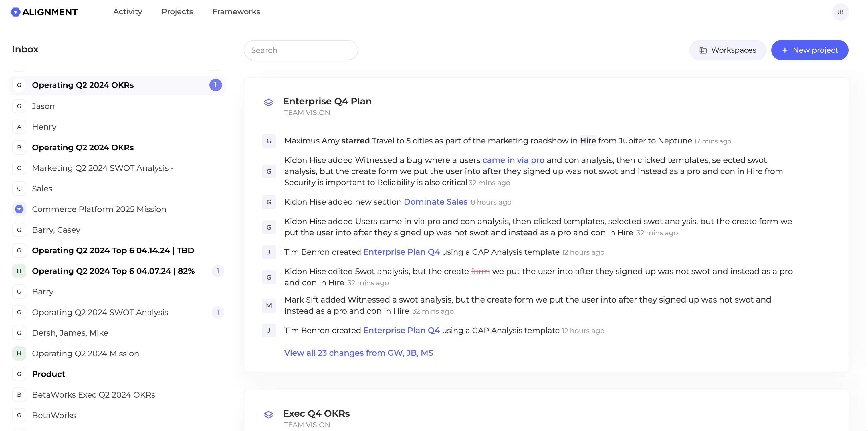Click Mark Sift's M avatar in the feed
Image resolution: width=868 pixels, height=431 pixels.
coord(269,305)
